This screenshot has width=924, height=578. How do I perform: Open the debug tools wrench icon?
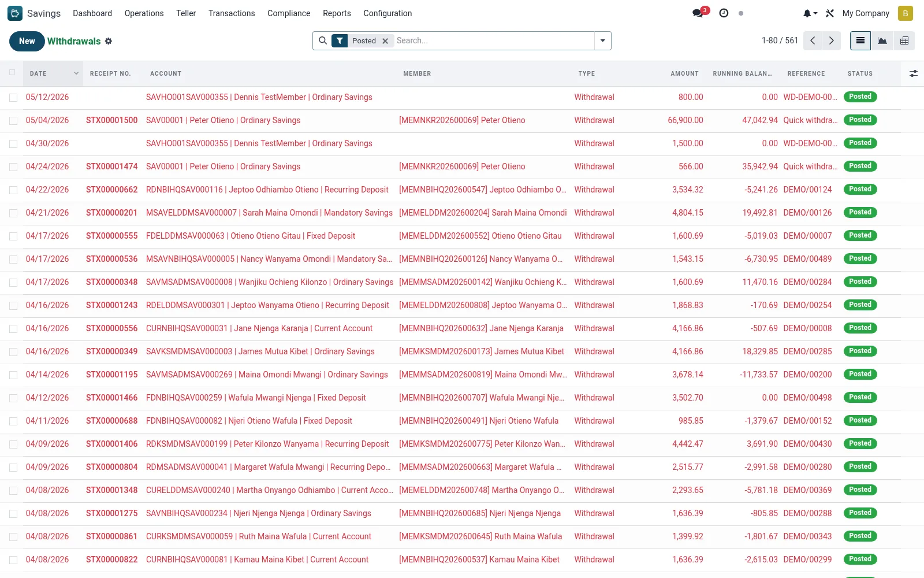[830, 13]
